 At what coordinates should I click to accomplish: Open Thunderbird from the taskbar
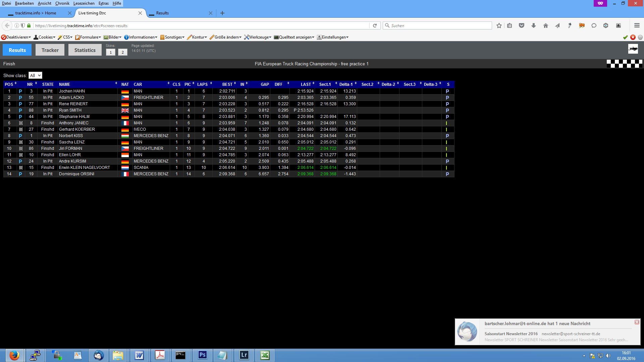[99, 355]
